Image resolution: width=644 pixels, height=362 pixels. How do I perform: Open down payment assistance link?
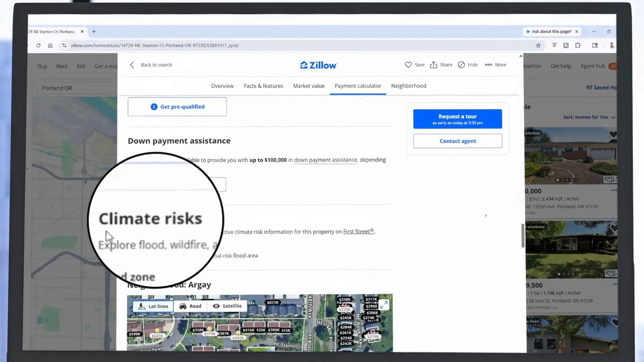[x=326, y=160]
